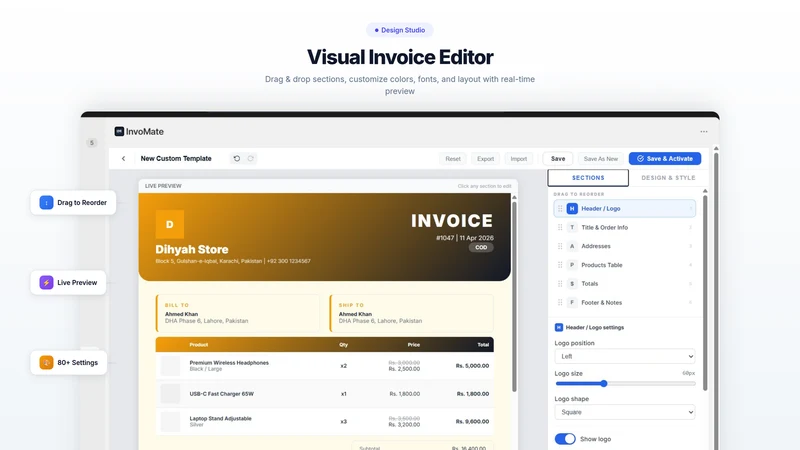
Task: Click the INVOICE heading in preview
Action: click(x=452, y=221)
